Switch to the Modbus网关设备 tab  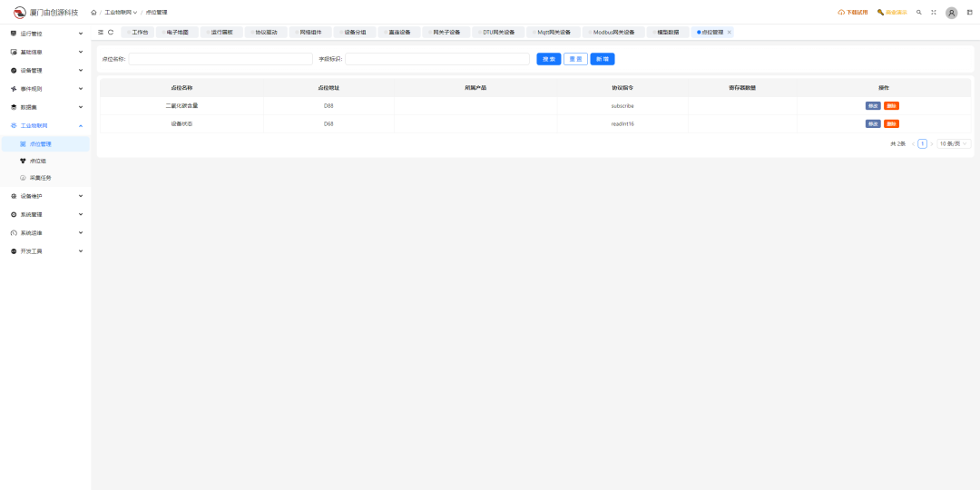click(612, 32)
